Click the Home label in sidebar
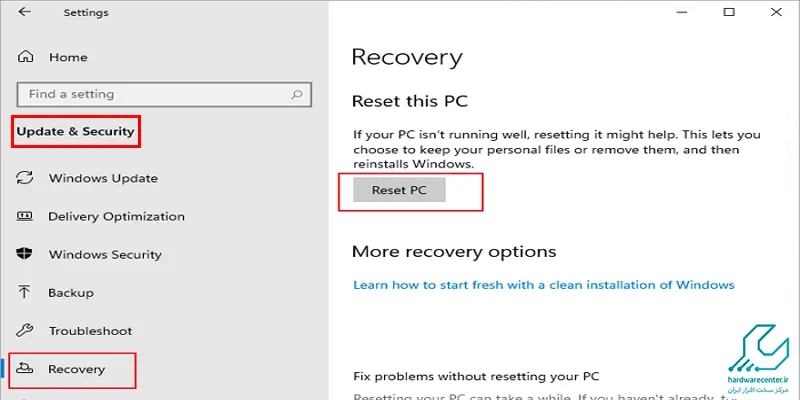The height and width of the screenshot is (400, 800). (68, 57)
